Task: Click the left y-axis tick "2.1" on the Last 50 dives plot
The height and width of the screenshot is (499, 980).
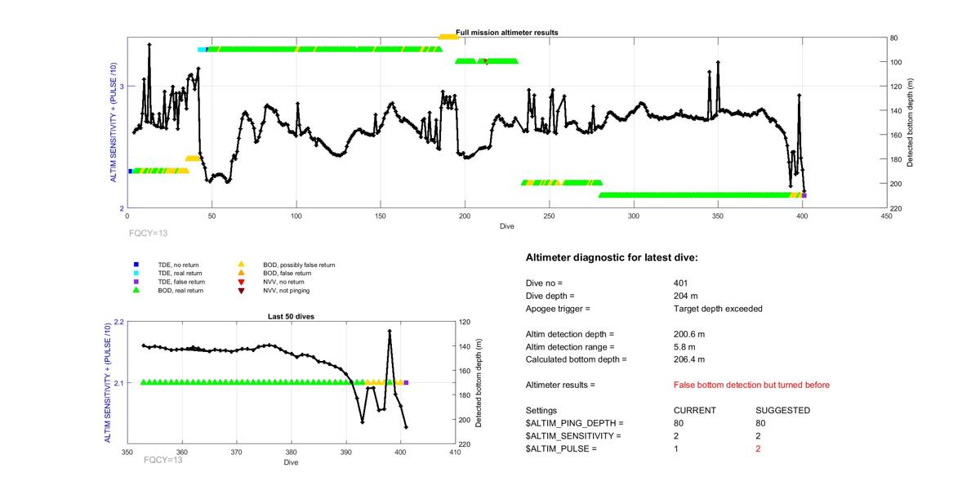Action: 118,383
